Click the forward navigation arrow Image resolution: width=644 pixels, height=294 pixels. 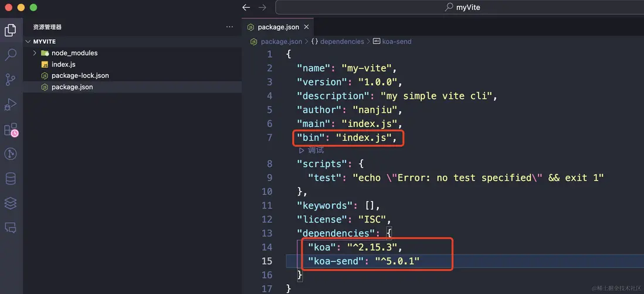point(262,8)
